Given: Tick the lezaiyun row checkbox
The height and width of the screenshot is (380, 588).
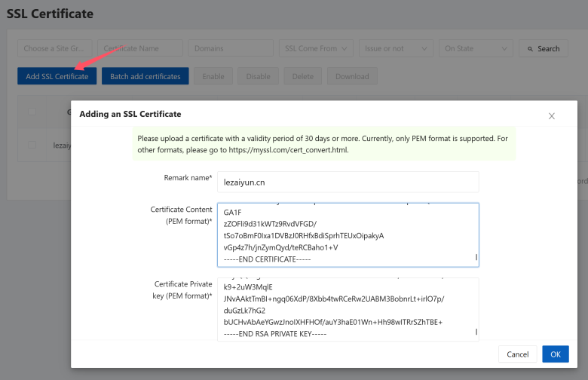Looking at the screenshot, I should click(x=32, y=145).
